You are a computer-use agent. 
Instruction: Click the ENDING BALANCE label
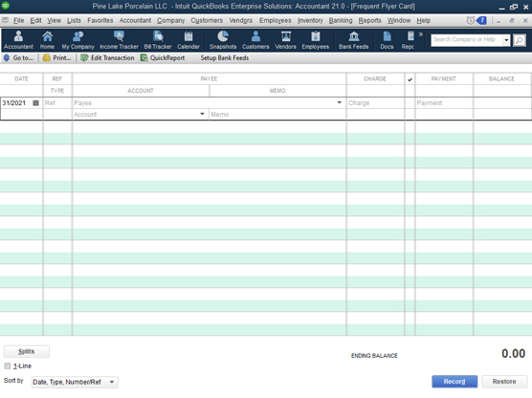pos(374,356)
